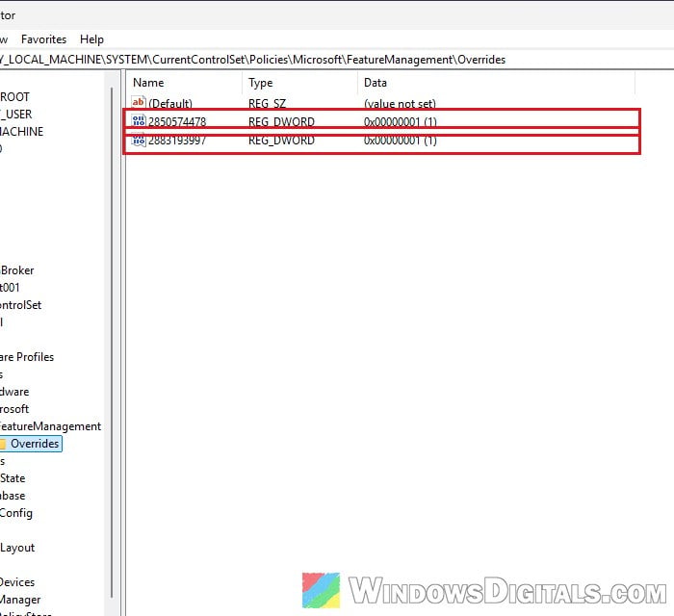Image resolution: width=674 pixels, height=616 pixels.
Task: Click the data value of 2850574478
Action: click(401, 121)
